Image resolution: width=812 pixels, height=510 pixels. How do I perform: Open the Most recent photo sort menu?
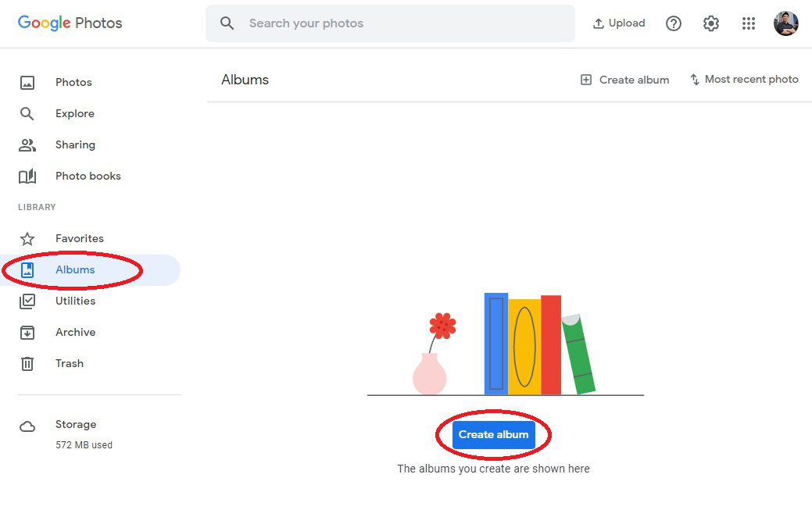(x=744, y=80)
